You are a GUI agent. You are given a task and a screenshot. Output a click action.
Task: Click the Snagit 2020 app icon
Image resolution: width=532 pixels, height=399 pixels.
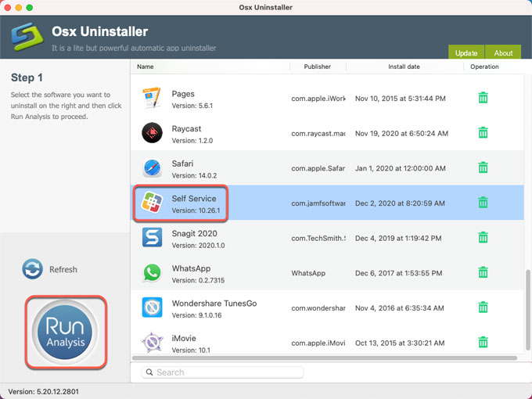tap(152, 237)
